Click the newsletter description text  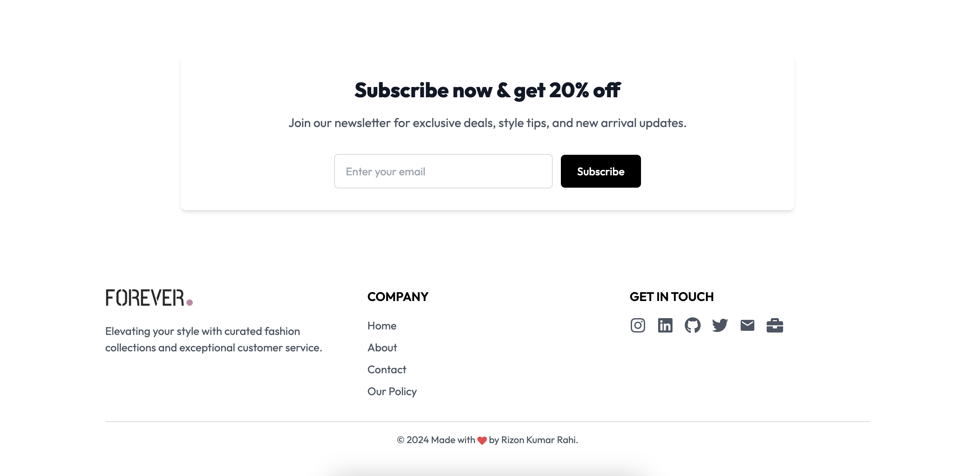click(x=488, y=123)
